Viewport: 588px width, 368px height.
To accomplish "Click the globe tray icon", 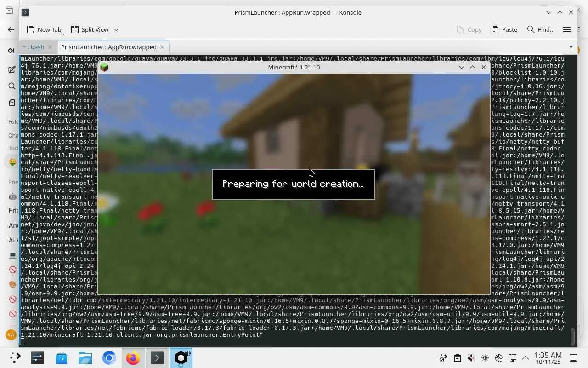I will [499, 358].
